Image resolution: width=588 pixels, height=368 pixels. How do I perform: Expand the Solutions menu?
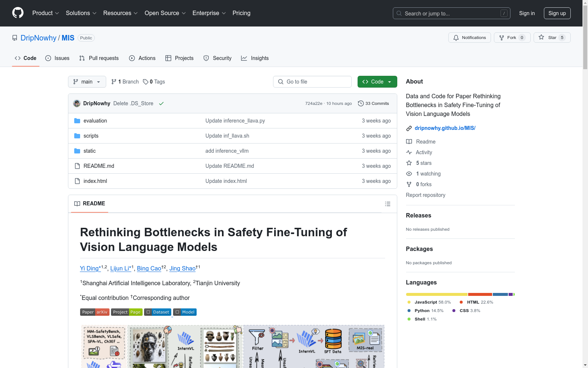click(x=81, y=13)
